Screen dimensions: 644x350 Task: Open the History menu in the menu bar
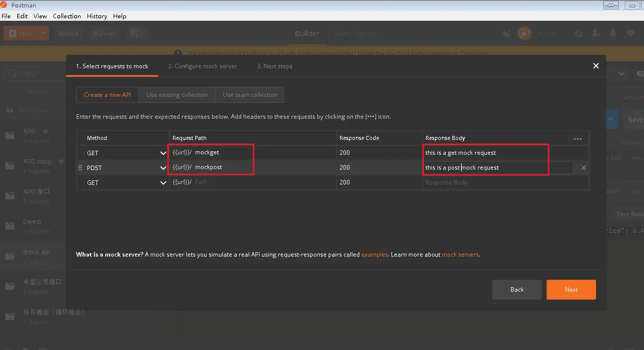point(97,16)
